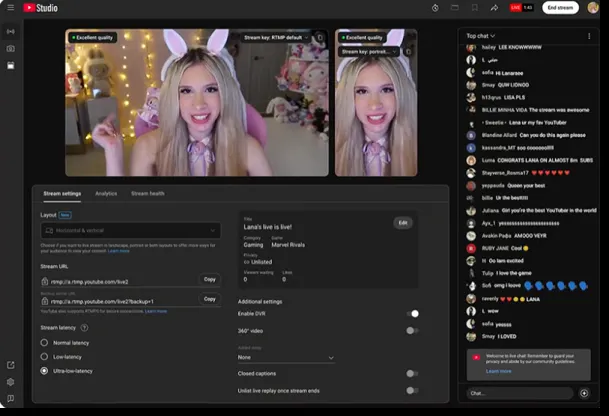Select the Low-latency radio button
Viewport: 609px width, 416px height.
44,357
